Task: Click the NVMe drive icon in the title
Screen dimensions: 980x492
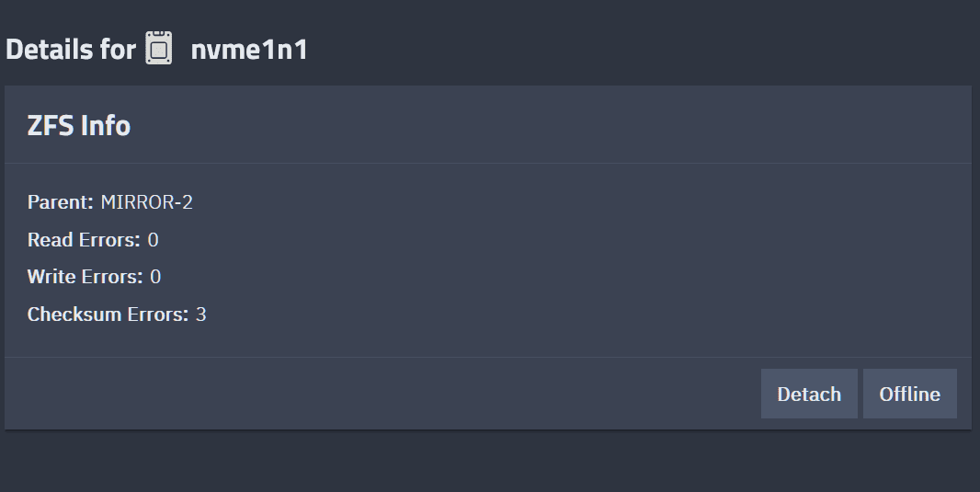Action: pos(159,48)
